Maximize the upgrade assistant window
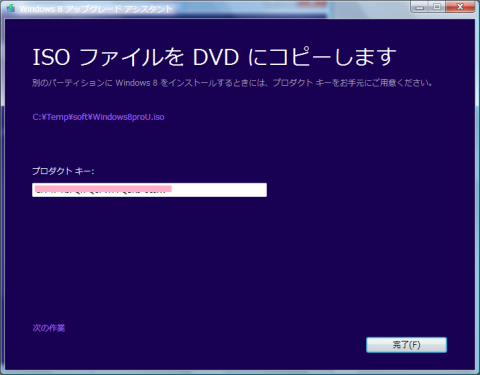 [437, 7]
